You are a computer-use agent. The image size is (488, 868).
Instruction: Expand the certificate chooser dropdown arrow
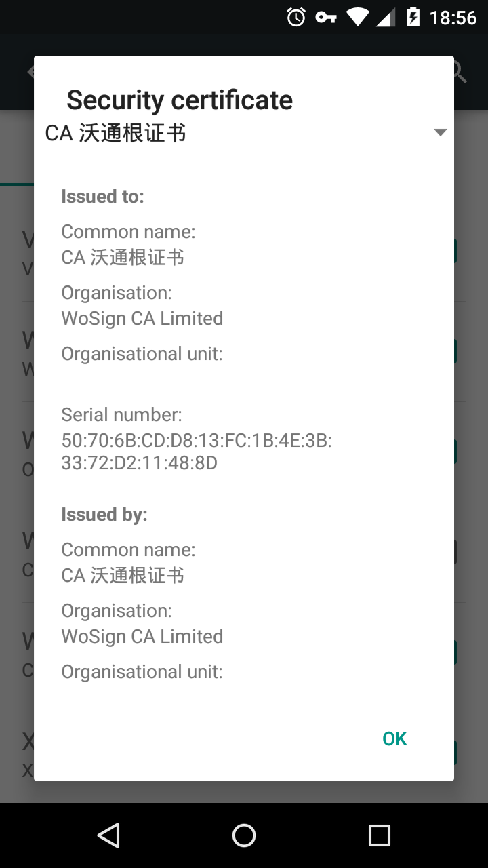[441, 132]
